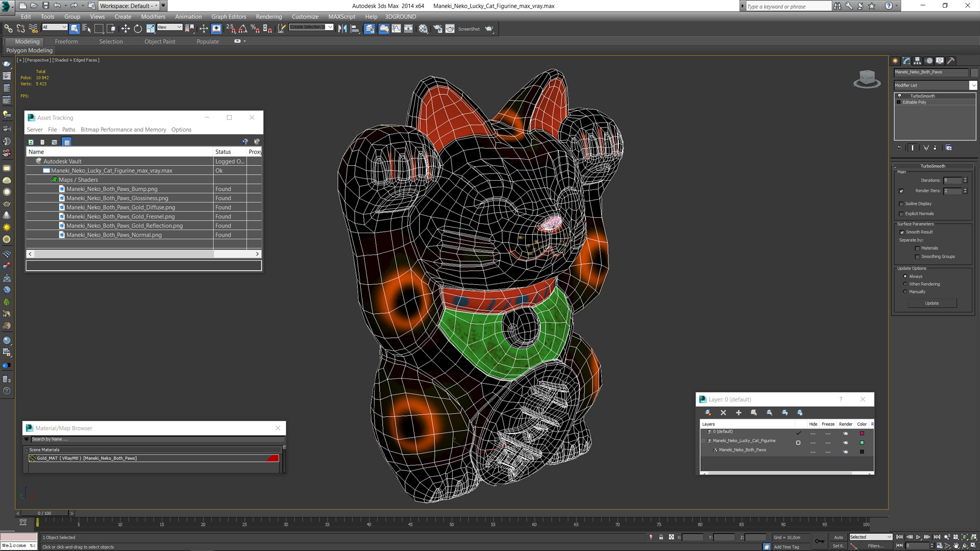Open the Utilities hammer panel tab
Viewport: 980px width, 551px height.
point(951,61)
